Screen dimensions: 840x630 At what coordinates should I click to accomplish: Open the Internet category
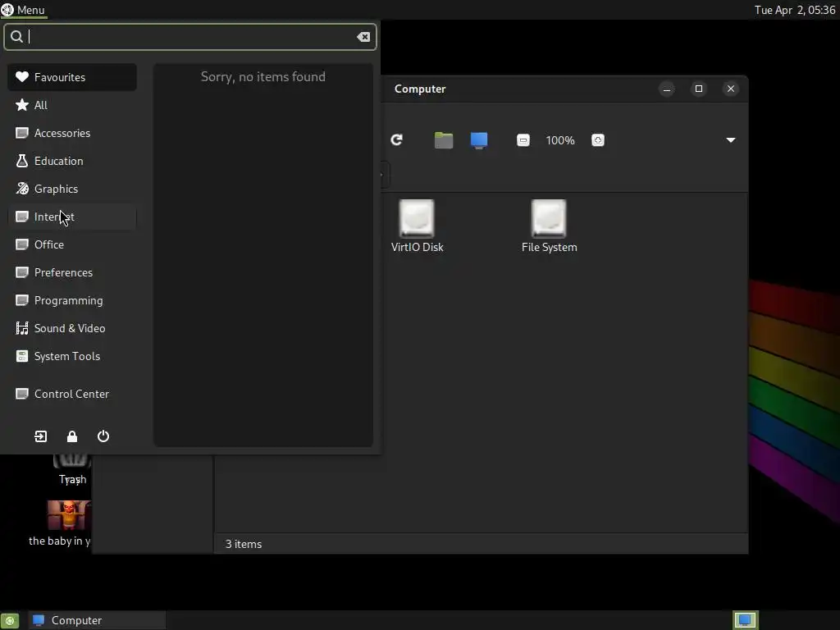pyautogui.click(x=72, y=217)
